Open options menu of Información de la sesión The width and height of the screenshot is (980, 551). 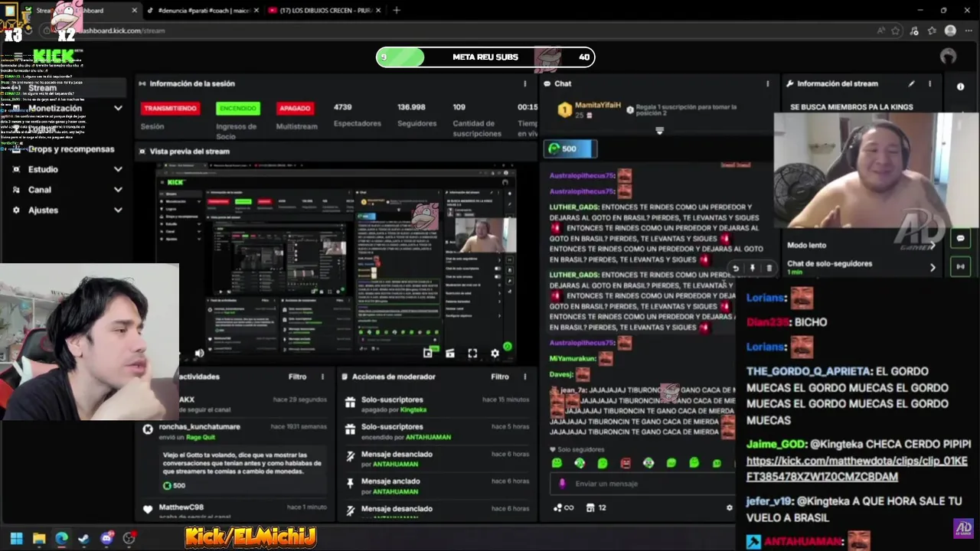click(525, 83)
